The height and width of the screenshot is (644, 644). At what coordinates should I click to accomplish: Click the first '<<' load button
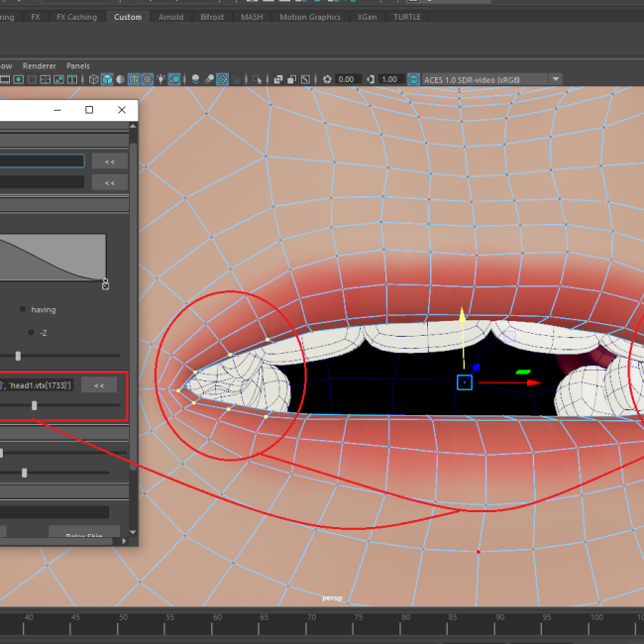point(110,161)
